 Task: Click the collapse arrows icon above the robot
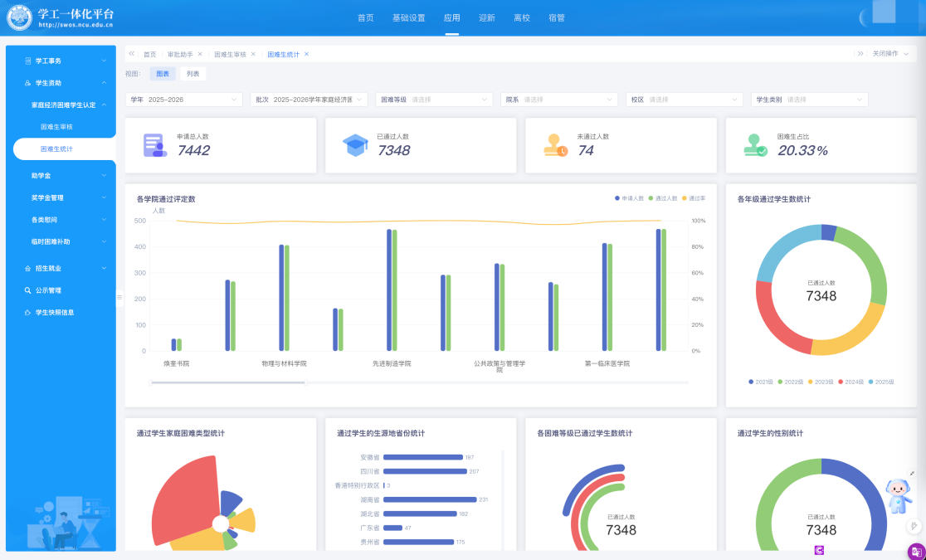coord(912,473)
